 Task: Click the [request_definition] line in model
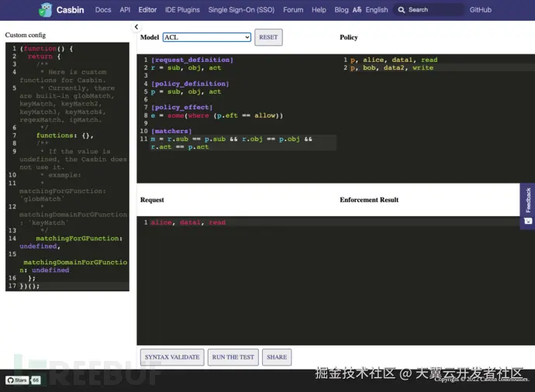(x=192, y=60)
